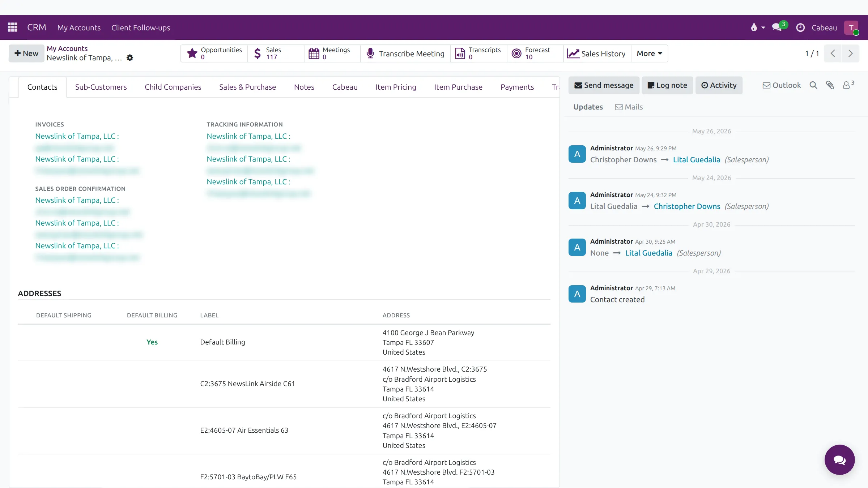Show followers icon with count 3
The image size is (868, 488).
(848, 85)
